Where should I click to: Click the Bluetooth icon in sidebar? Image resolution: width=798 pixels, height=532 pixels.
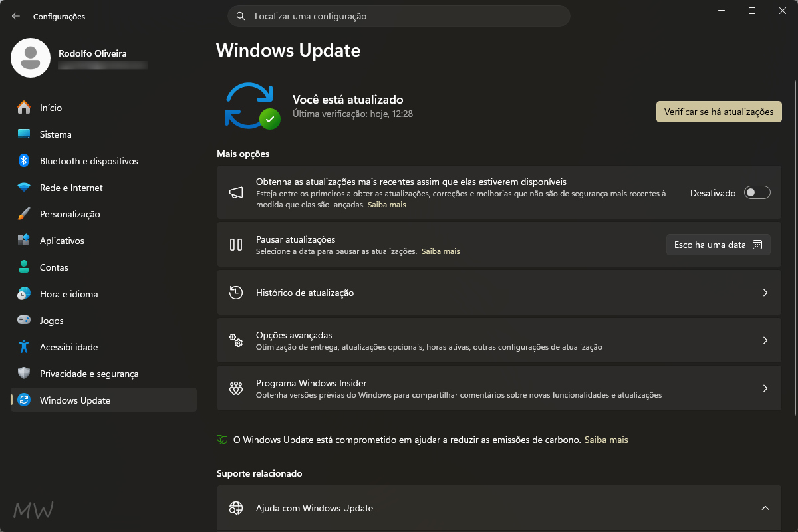coord(24,161)
